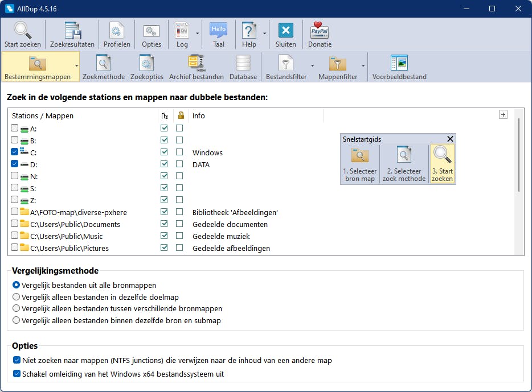
Task: Open the Bestandsfilter dropdown arrow
Action: coord(312,65)
